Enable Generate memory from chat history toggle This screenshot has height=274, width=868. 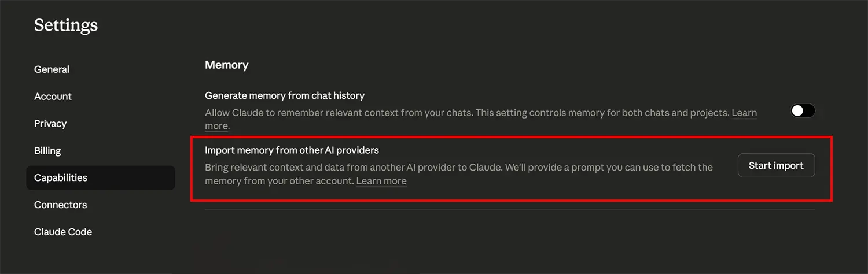point(803,111)
